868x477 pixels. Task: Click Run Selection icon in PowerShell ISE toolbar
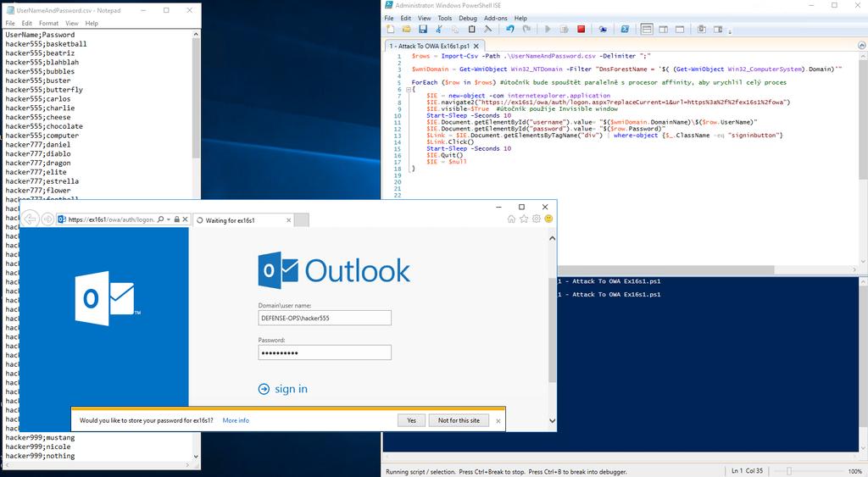point(564,30)
